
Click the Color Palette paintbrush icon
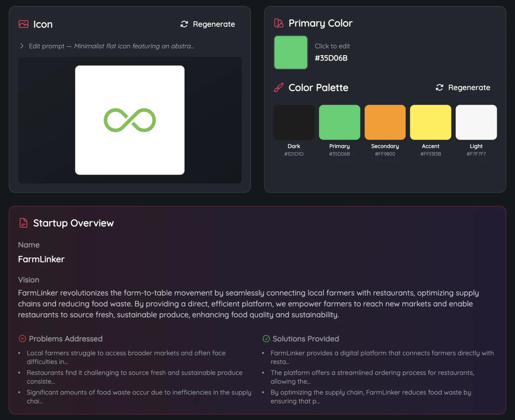pos(279,87)
